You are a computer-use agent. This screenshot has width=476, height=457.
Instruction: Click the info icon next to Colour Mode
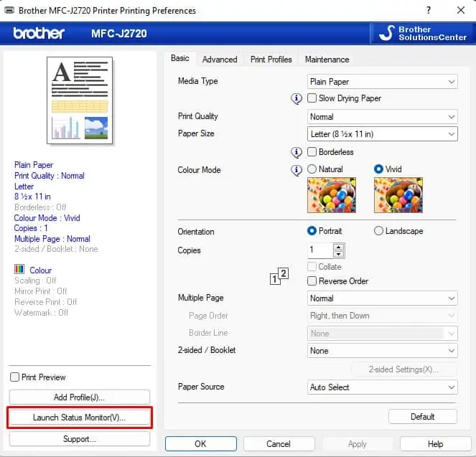[x=297, y=170]
